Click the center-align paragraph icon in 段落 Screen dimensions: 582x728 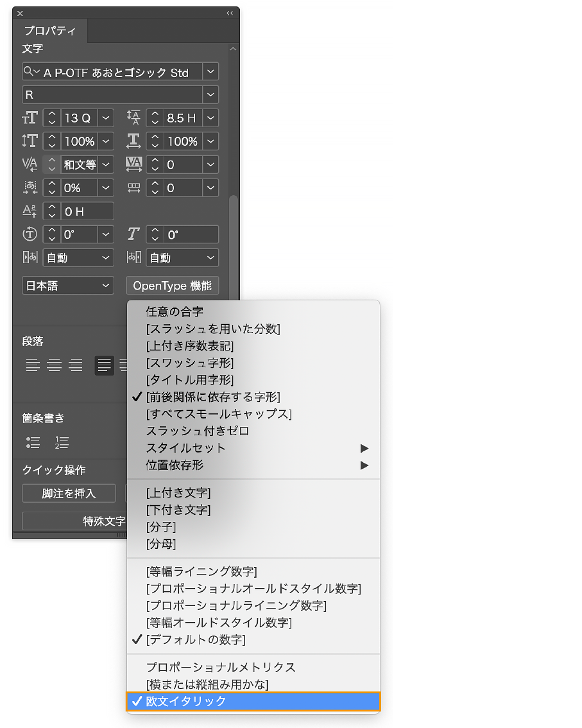(x=55, y=365)
